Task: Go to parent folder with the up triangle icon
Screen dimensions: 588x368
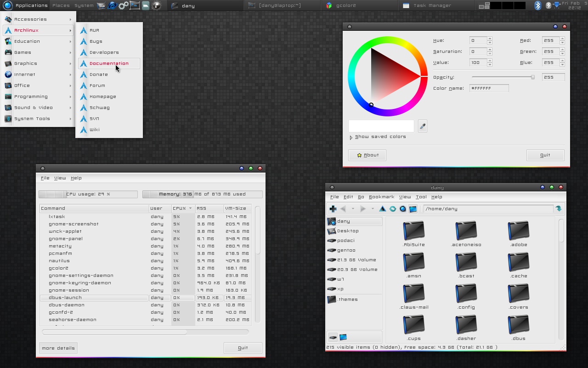Action: click(382, 209)
